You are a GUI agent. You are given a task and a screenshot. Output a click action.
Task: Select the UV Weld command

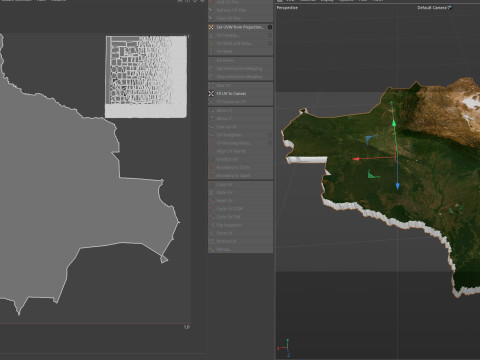[240, 52]
